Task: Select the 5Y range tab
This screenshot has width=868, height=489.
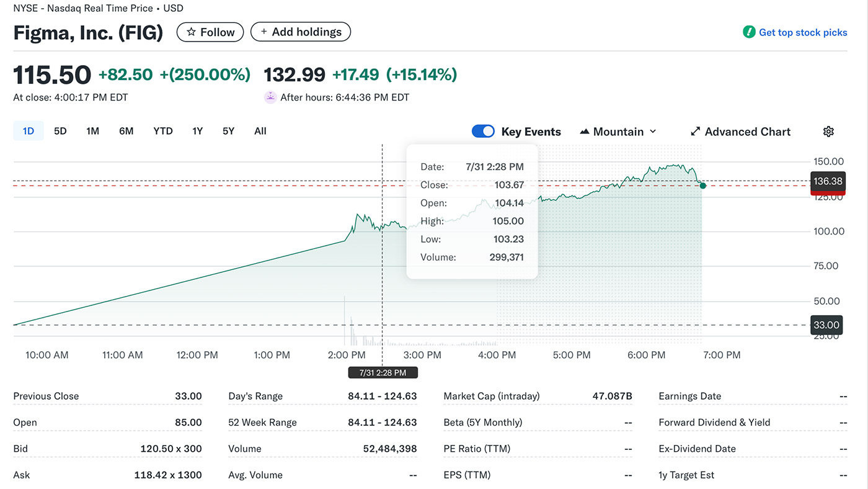Action: [228, 131]
